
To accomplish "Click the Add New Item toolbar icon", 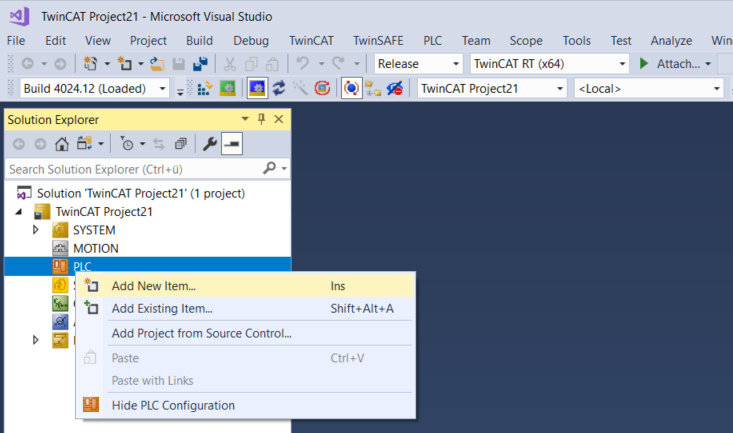I will [x=125, y=64].
